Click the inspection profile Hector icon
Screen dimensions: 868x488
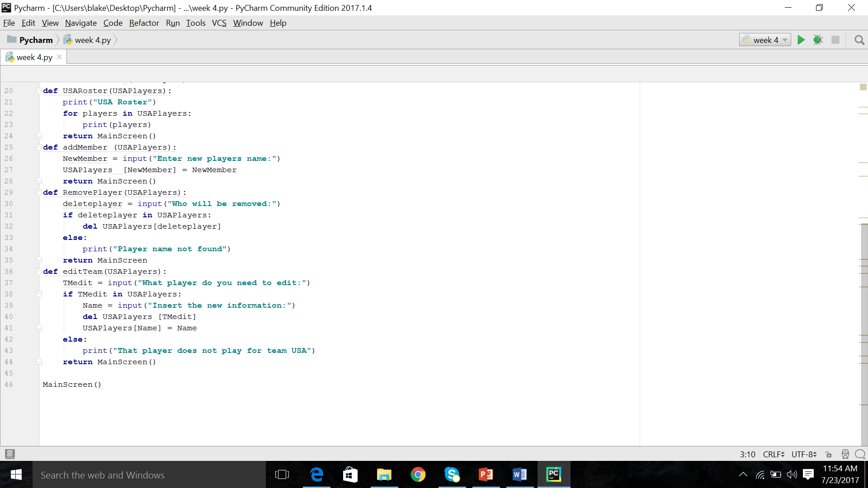pos(845,454)
